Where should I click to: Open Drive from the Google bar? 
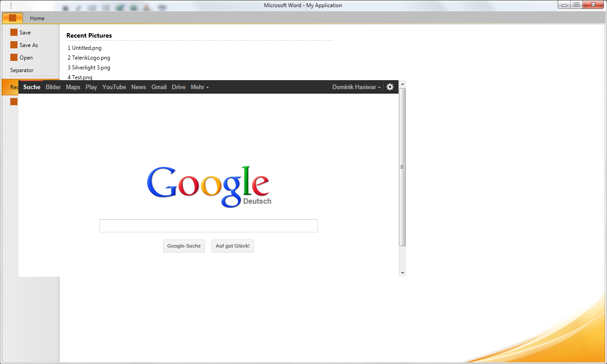point(179,87)
